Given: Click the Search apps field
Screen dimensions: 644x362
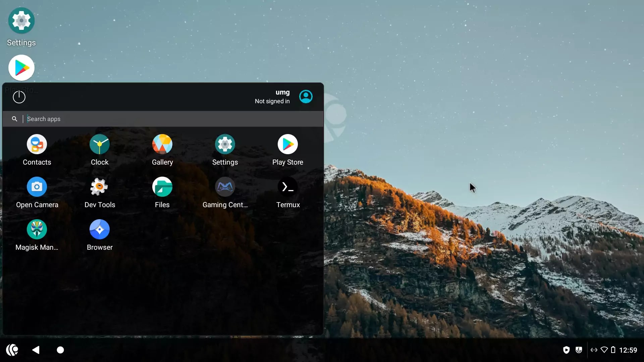Looking at the screenshot, I should 168,119.
